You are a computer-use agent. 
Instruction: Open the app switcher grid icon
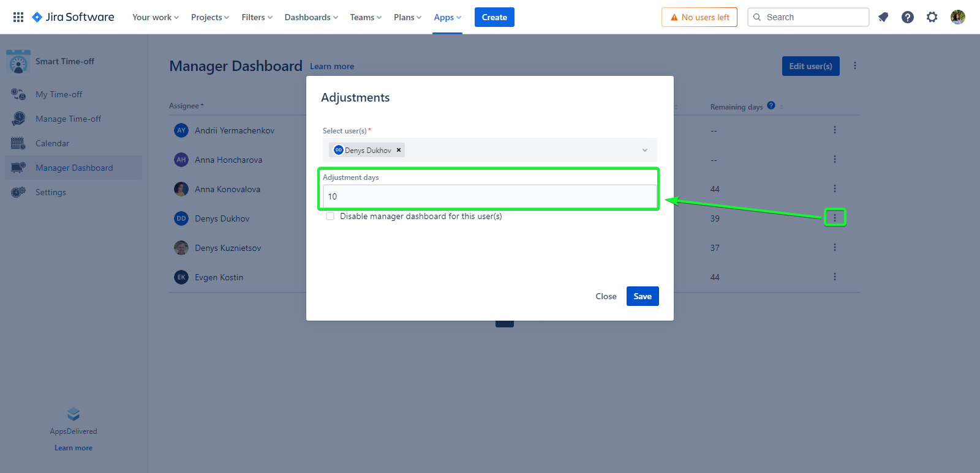tap(18, 17)
